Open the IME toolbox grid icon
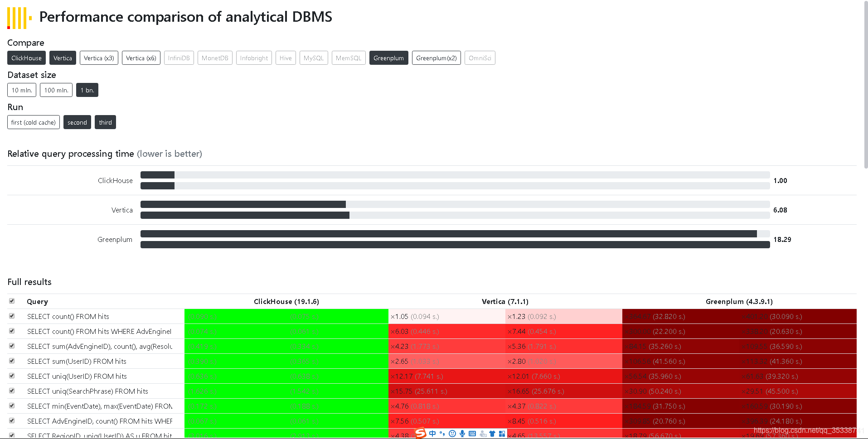This screenshot has width=868, height=439. coord(502,434)
